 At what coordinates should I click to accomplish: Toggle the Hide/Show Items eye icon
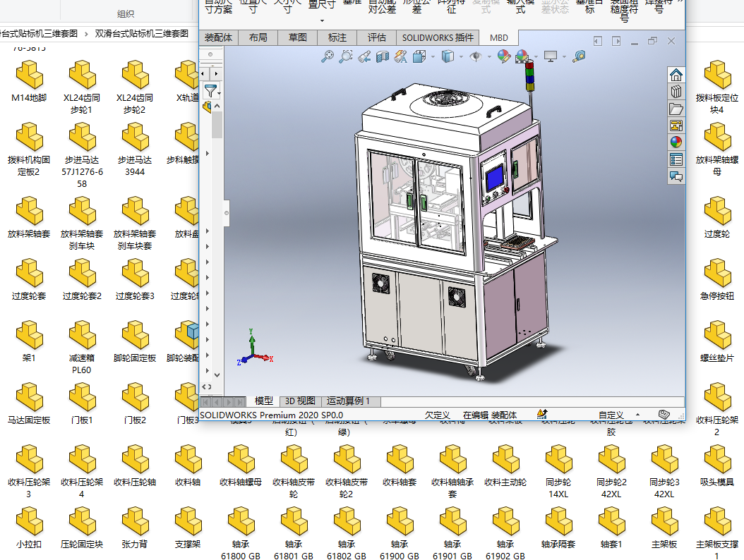[476, 56]
